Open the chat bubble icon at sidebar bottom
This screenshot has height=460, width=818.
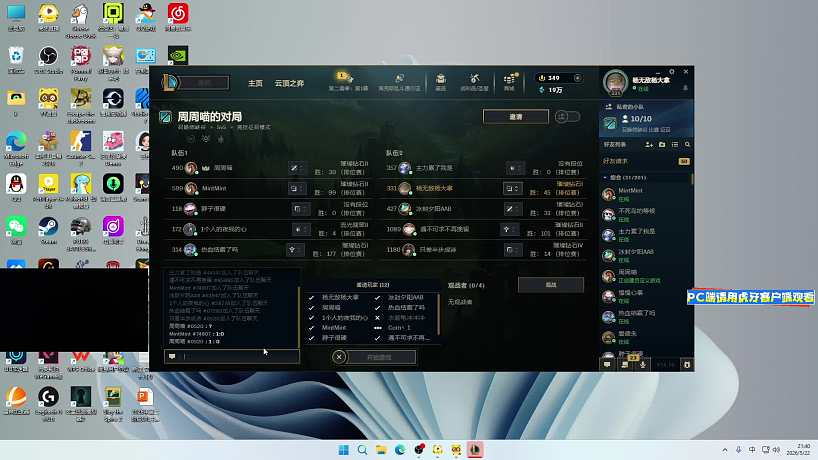(x=607, y=365)
